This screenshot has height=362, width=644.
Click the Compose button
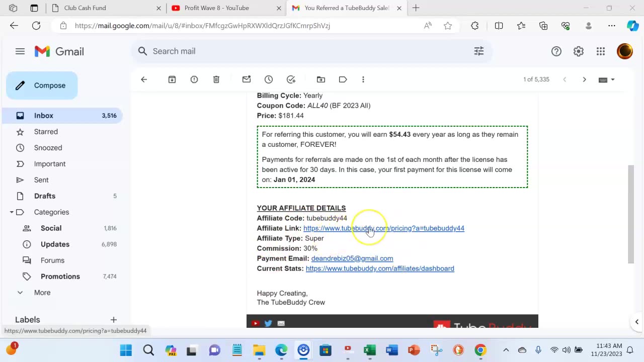coord(42,85)
